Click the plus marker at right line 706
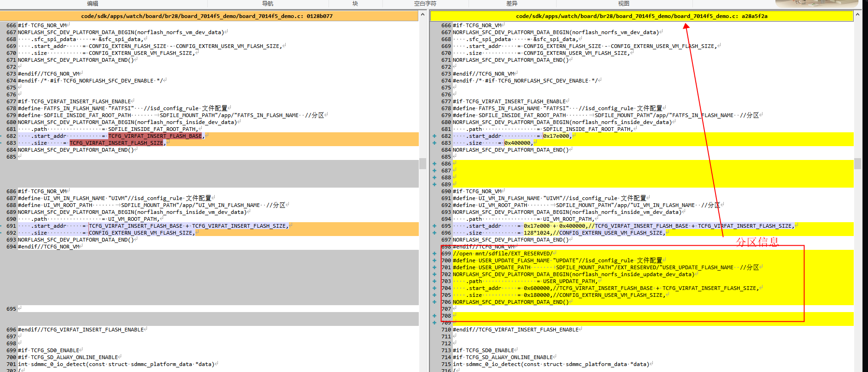868x372 pixels. (x=434, y=302)
